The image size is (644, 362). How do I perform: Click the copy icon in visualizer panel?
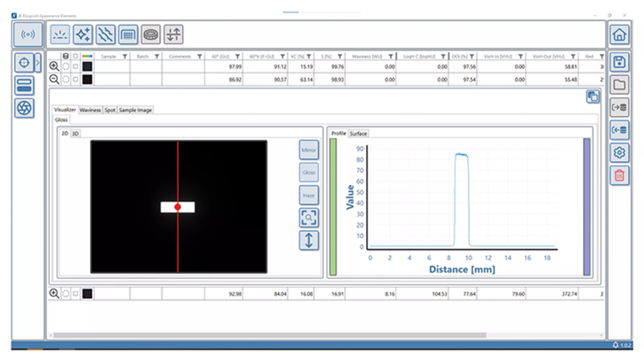593,96
